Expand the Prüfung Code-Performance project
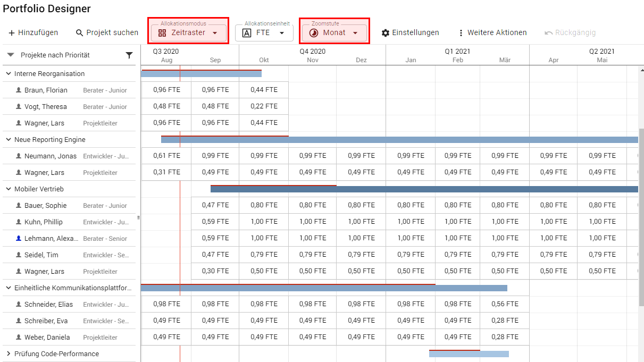Viewport: 644px width, 362px height. click(9, 354)
